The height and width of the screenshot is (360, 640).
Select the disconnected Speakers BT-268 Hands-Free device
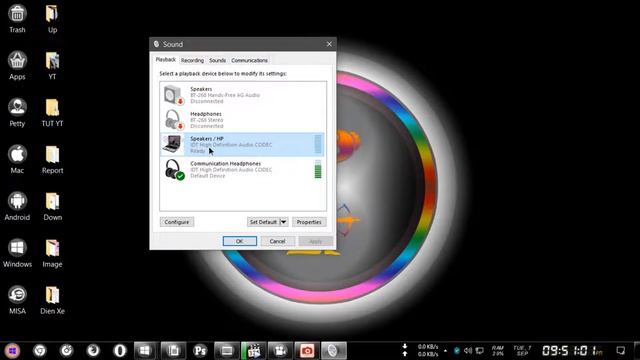coord(242,95)
